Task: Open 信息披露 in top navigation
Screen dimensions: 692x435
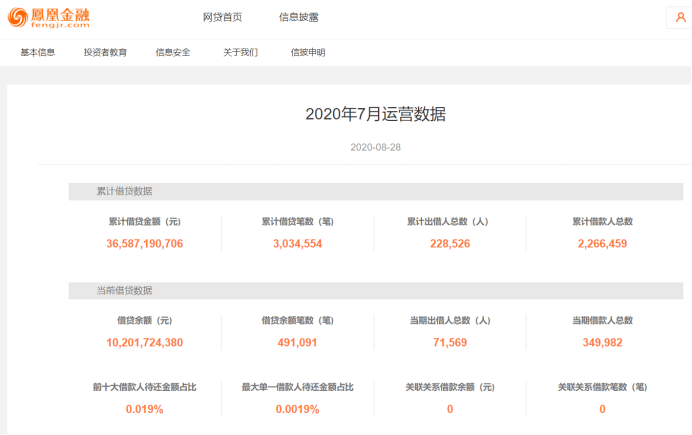Action: coord(298,18)
